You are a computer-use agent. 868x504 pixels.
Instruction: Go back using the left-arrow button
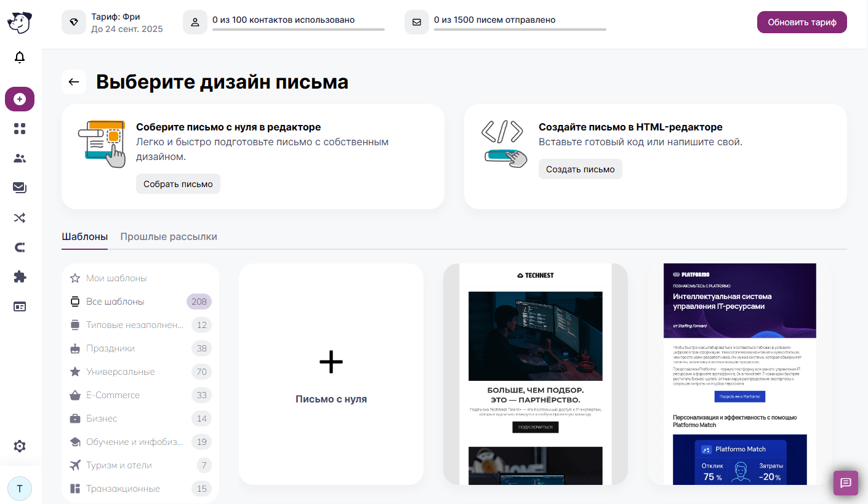tap(74, 82)
